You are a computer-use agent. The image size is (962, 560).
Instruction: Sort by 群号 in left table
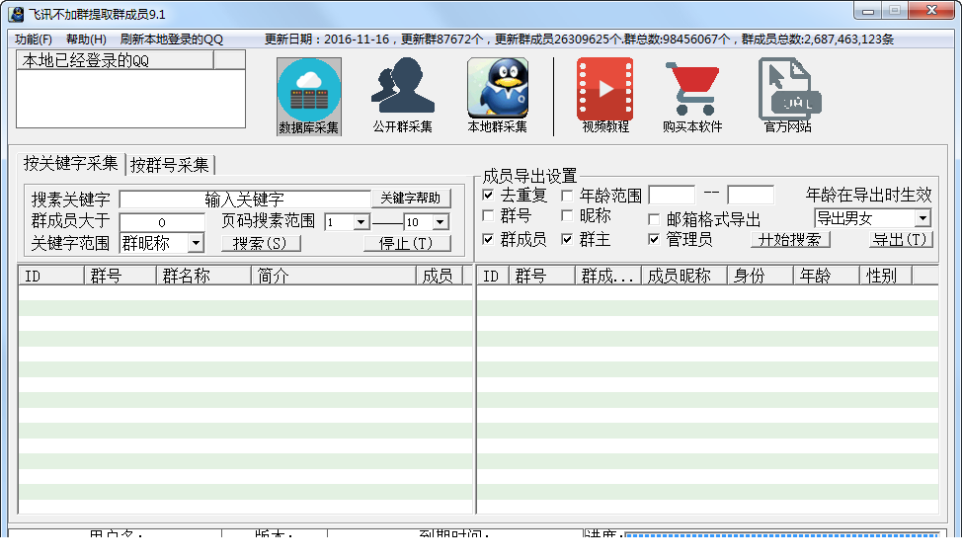click(120, 276)
